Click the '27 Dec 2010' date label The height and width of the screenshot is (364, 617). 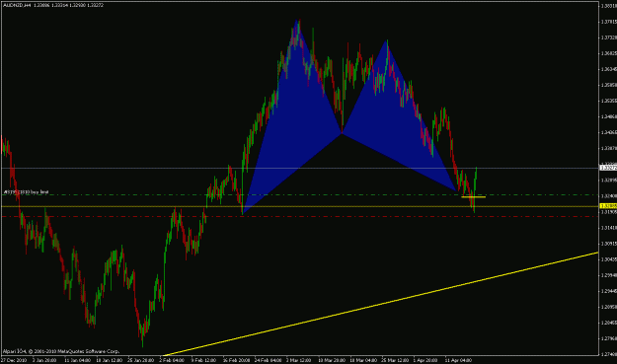pyautogui.click(x=14, y=360)
